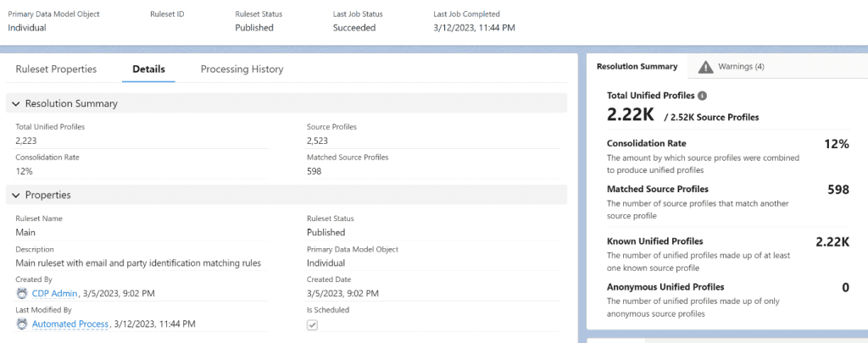Click the Anonymous Unified Profiles heading
The height and width of the screenshot is (343, 868).
click(x=665, y=287)
